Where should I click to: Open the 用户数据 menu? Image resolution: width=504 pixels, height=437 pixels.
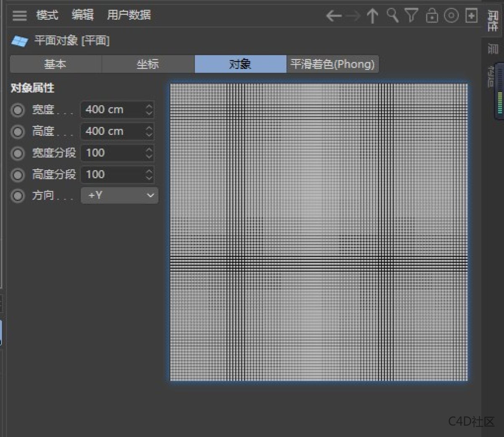point(128,15)
